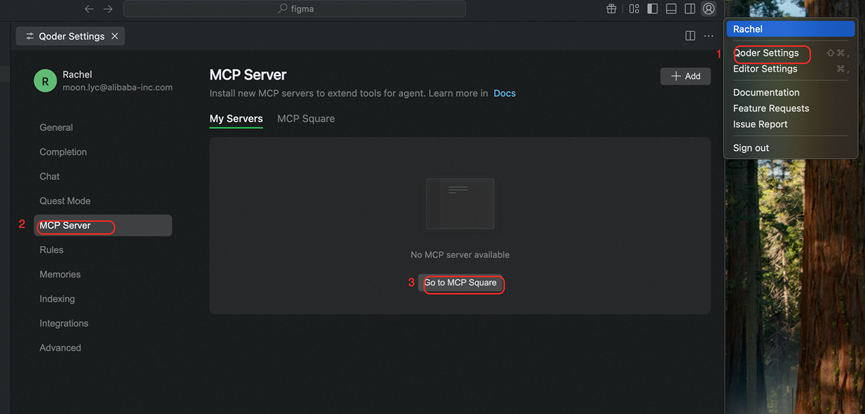Click the Add server button
The height and width of the screenshot is (414, 865).
pos(685,76)
